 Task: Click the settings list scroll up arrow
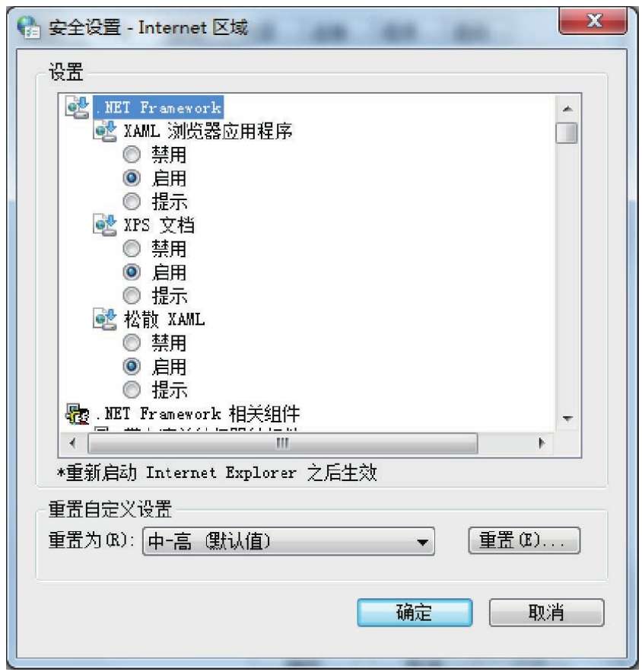pyautogui.click(x=567, y=109)
